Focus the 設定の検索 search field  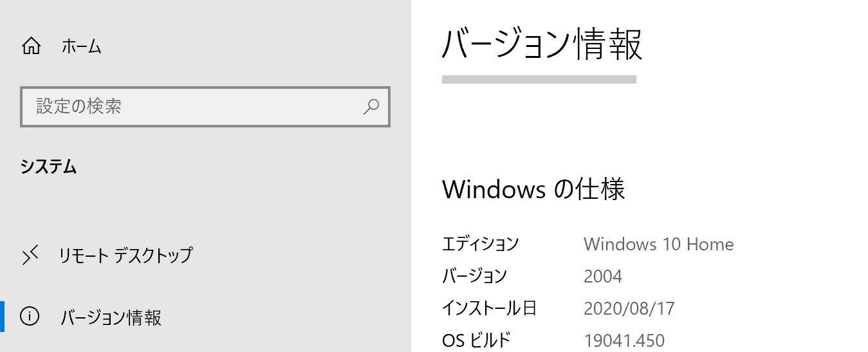[193, 106]
